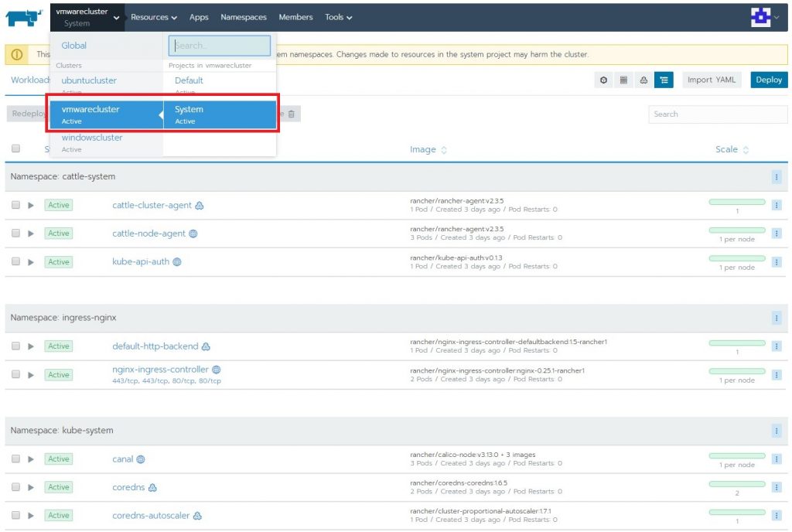Check the cattle-cluster-agent row checkbox
The width and height of the screenshot is (792, 532).
coord(15,205)
